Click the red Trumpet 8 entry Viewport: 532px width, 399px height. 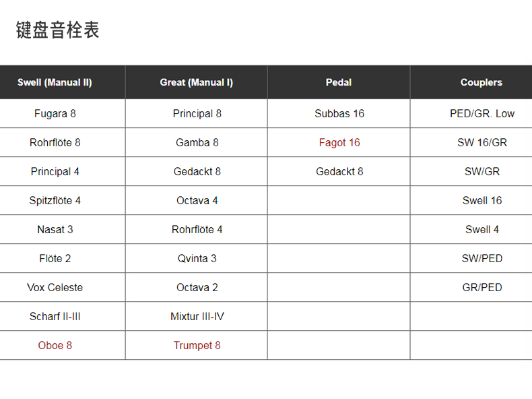click(x=197, y=345)
